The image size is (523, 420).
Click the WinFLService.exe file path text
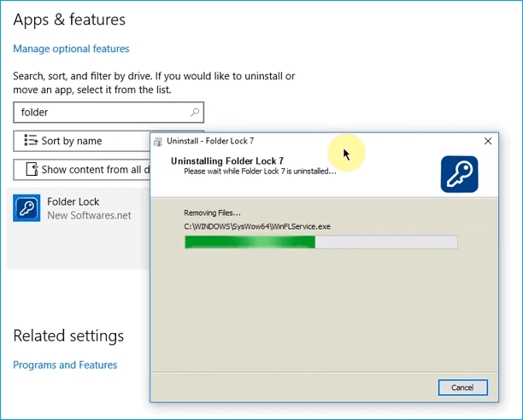pyautogui.click(x=257, y=226)
